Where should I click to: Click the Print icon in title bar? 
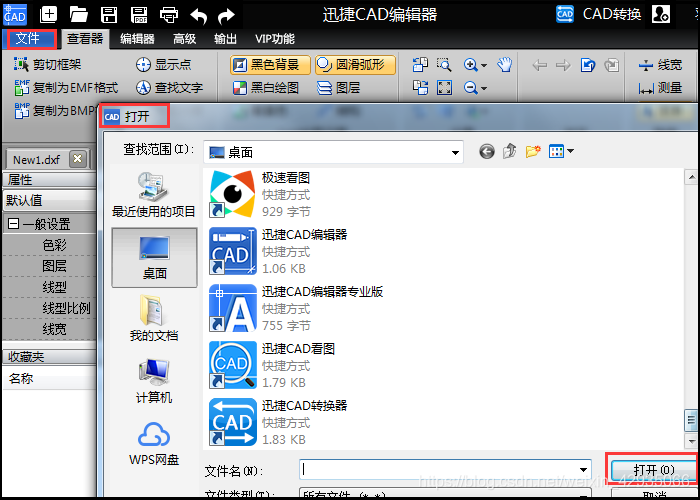169,15
